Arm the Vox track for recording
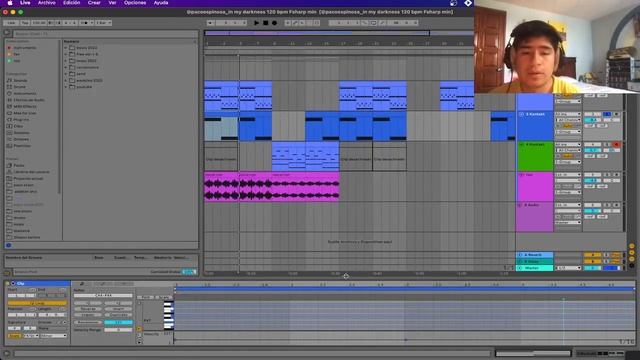The height and width of the screenshot is (360, 640). coord(616,175)
